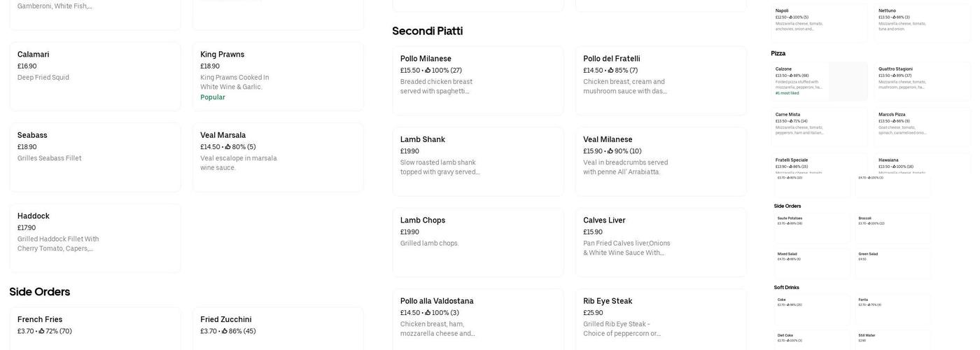Click thumbs-up icon on Fried Zucchini
980x350 pixels.
click(225, 332)
